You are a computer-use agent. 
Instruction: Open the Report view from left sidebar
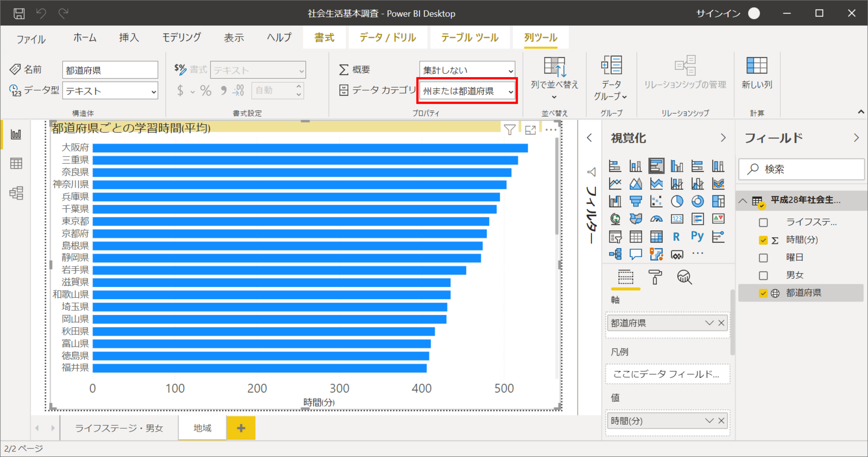pyautogui.click(x=16, y=134)
